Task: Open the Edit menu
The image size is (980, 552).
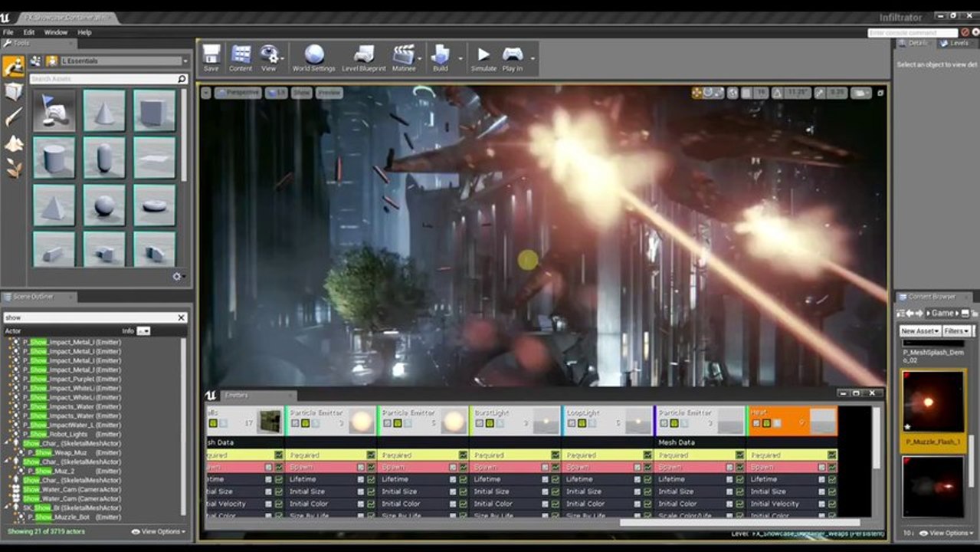Action: [x=29, y=32]
